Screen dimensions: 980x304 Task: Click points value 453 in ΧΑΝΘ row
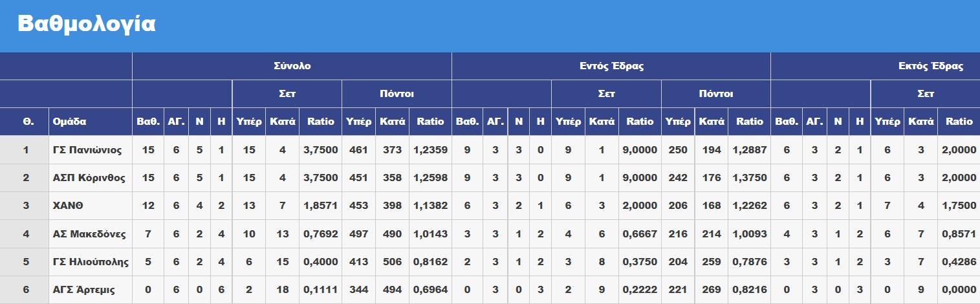click(x=358, y=206)
